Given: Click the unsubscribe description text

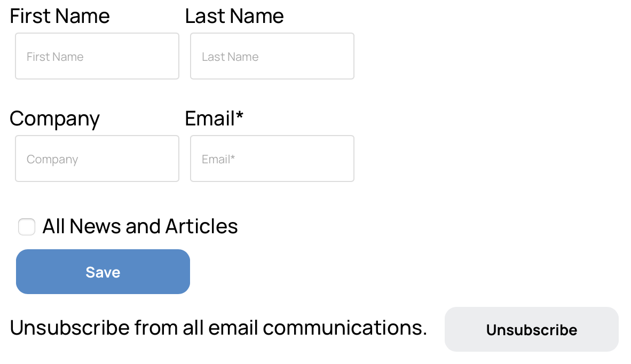Looking at the screenshot, I should pyautogui.click(x=219, y=327).
